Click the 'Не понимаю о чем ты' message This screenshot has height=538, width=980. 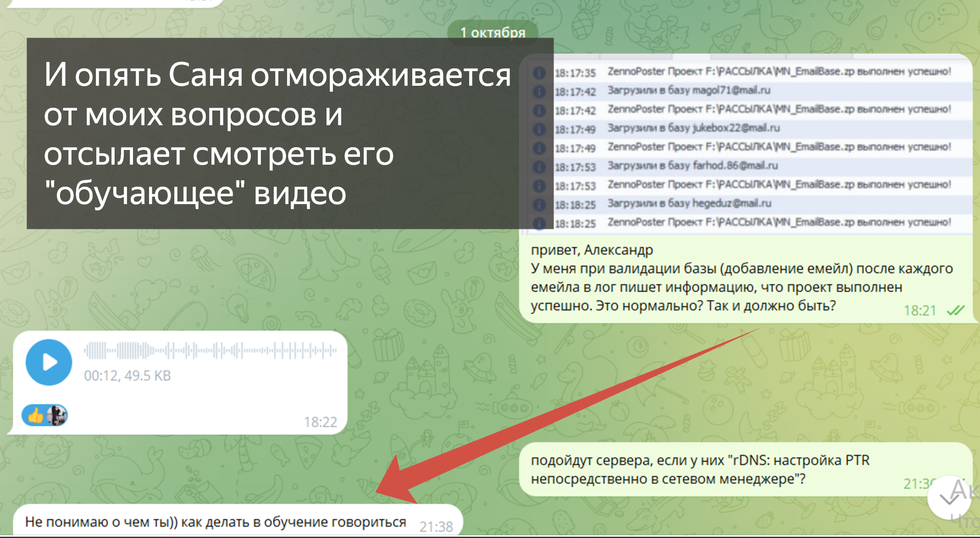click(216, 522)
